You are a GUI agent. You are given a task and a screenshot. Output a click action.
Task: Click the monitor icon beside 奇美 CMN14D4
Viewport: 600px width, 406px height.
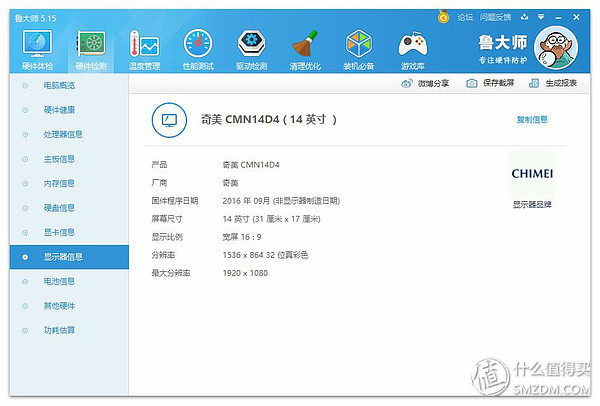[x=169, y=120]
